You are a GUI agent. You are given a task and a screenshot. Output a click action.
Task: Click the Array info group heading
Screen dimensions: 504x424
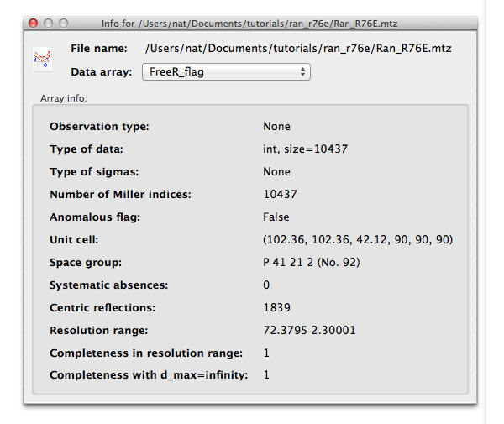[x=63, y=98]
